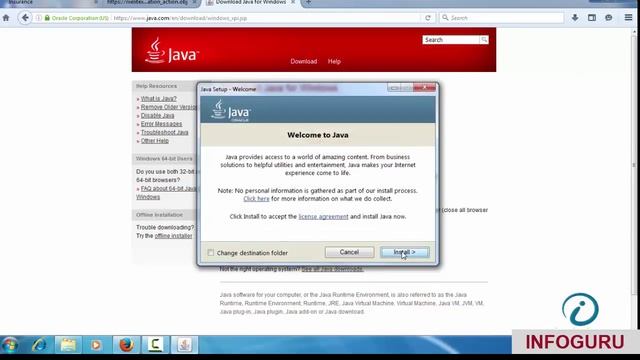Open Help menu on Java site
This screenshot has height=360, width=640.
pos(334,61)
